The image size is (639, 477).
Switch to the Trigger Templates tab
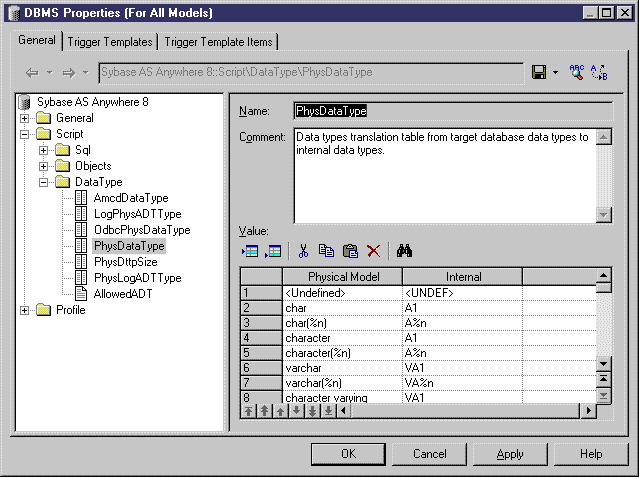point(110,42)
